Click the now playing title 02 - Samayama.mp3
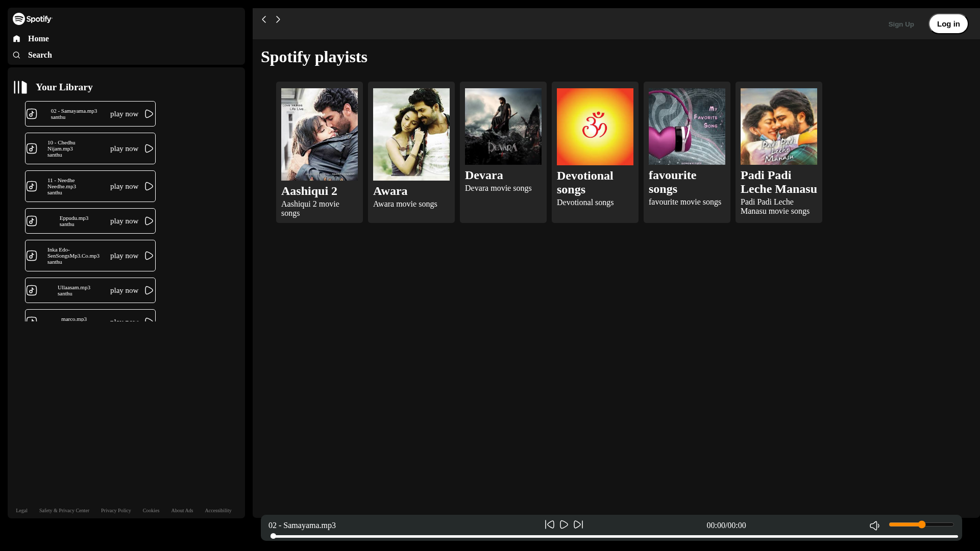This screenshot has width=980, height=551. click(x=302, y=525)
